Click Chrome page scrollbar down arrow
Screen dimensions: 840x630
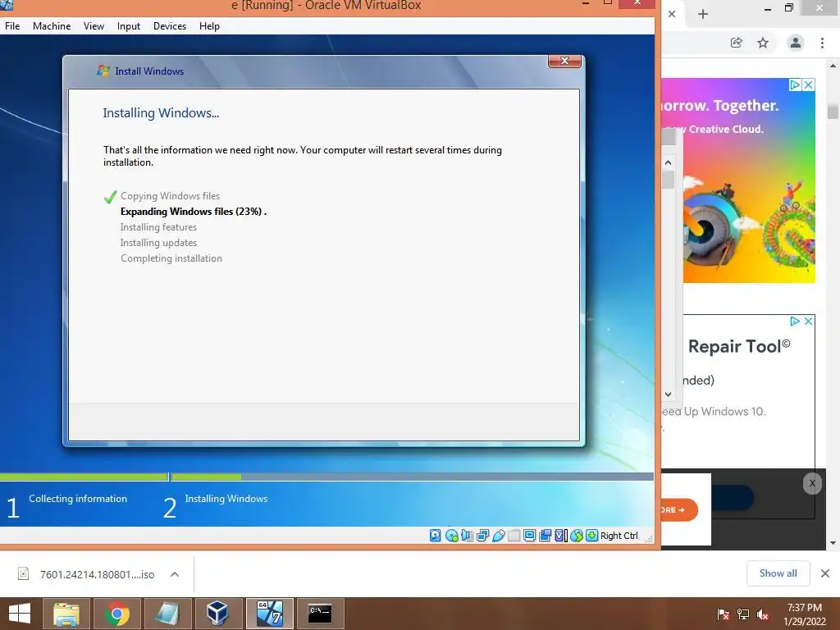(x=833, y=543)
